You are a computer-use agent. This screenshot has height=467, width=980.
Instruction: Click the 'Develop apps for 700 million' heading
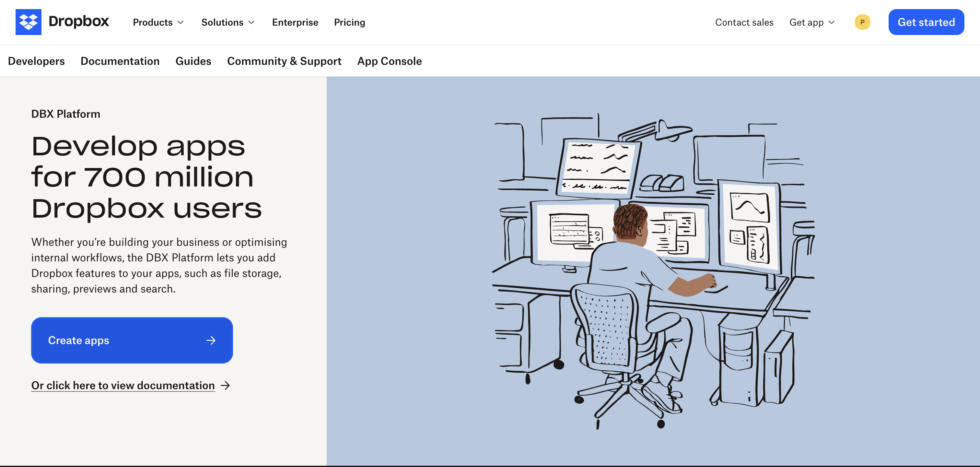click(146, 177)
